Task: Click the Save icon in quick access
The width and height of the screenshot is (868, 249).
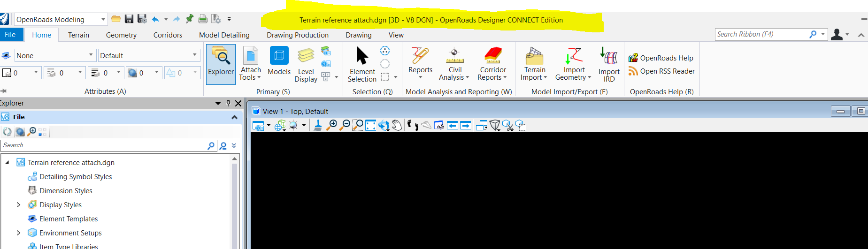Action: (129, 19)
